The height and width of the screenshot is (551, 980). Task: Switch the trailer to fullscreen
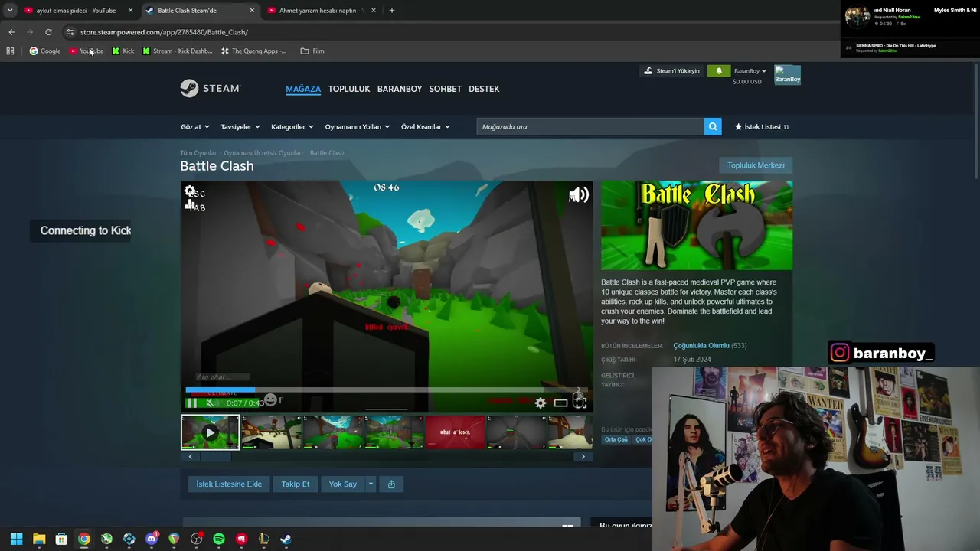580,403
